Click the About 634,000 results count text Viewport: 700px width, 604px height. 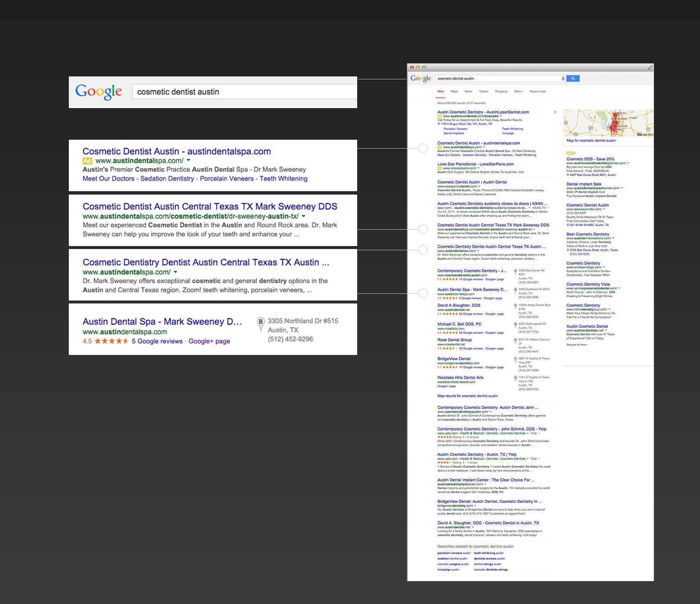point(461,103)
